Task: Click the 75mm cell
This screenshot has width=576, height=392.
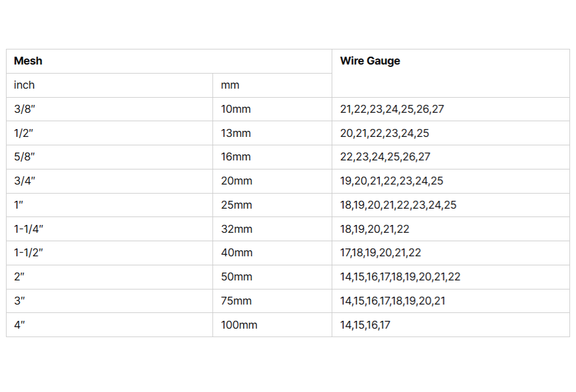Action: [x=272, y=301]
